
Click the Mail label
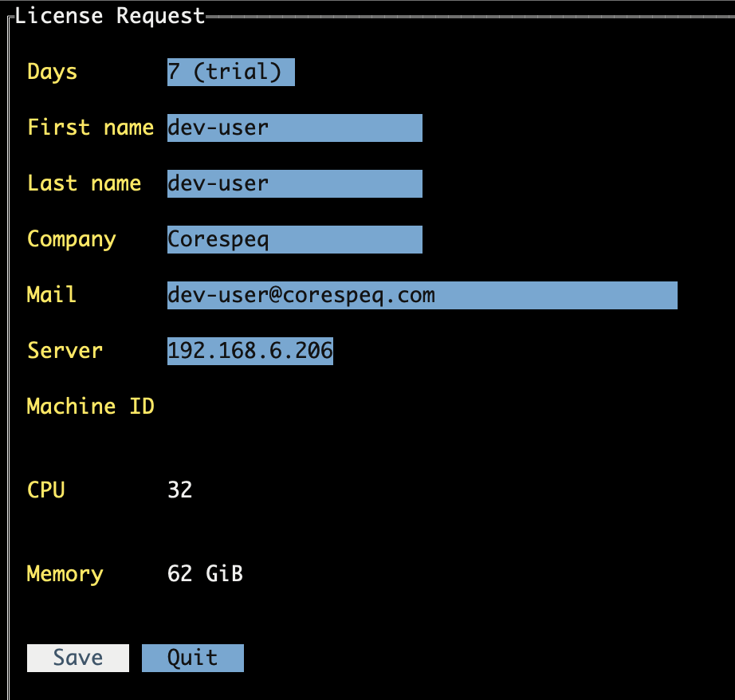tap(52, 295)
